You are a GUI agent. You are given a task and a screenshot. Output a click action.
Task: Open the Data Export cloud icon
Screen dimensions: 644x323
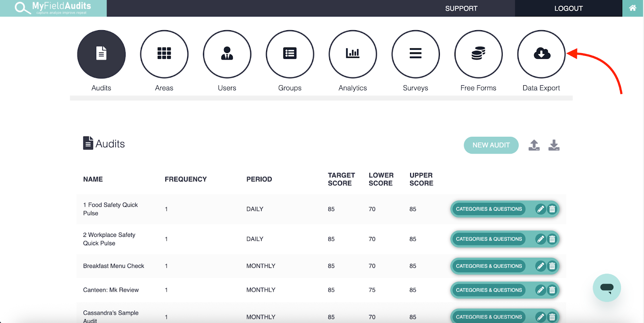click(x=541, y=54)
